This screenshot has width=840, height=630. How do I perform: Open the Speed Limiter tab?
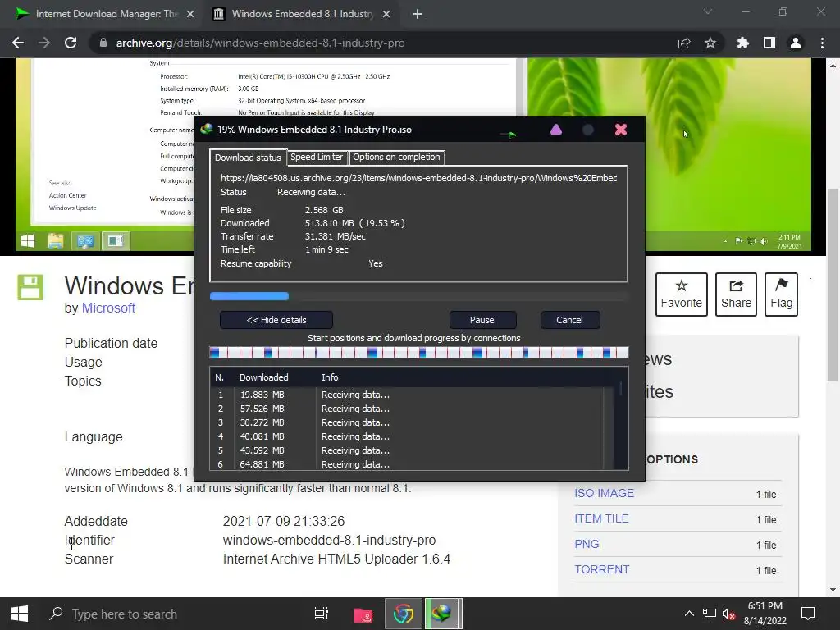[x=317, y=157]
